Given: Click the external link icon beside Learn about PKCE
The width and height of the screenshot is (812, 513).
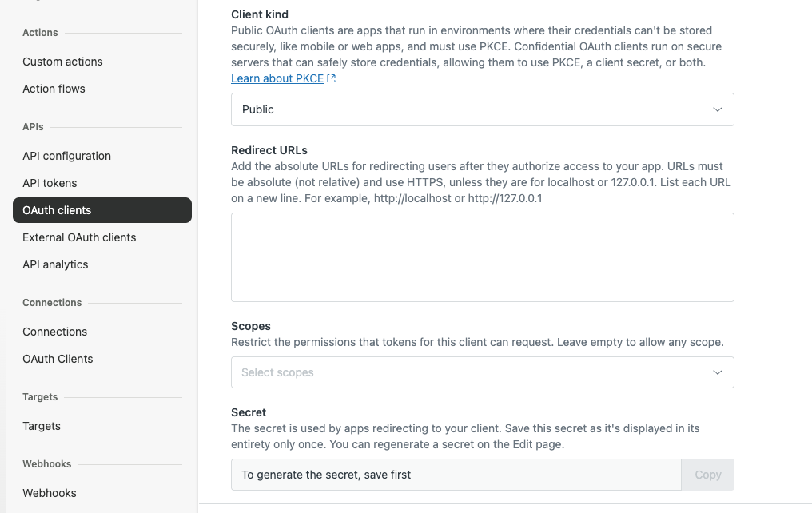Looking at the screenshot, I should point(332,78).
